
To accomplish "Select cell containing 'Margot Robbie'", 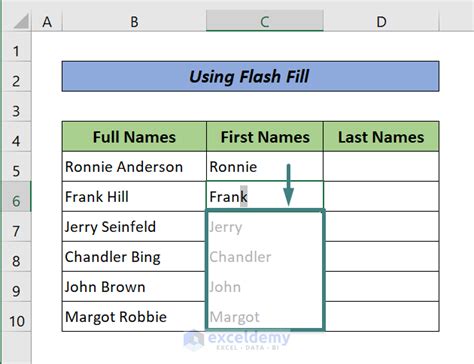I will click(x=134, y=317).
